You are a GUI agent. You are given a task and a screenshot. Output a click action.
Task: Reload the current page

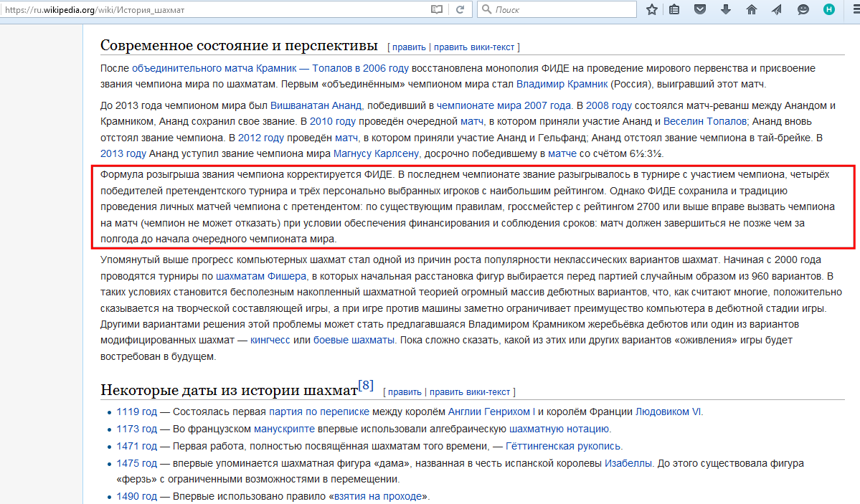coord(460,9)
